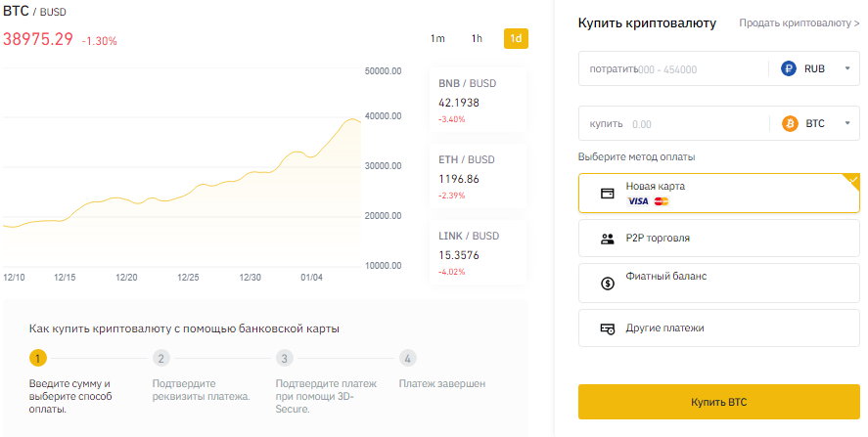Click the P2P торговля people icon
The width and height of the screenshot is (868, 437).
click(608, 239)
